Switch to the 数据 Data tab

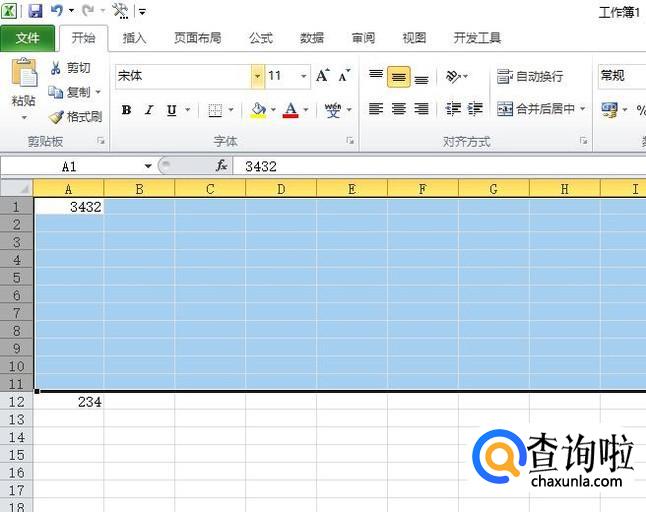[x=312, y=38]
